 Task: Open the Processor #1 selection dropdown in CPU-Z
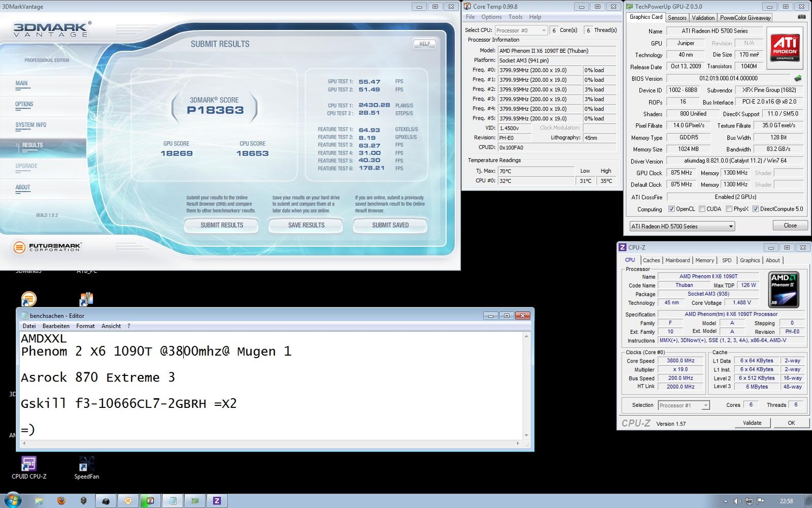pos(684,405)
